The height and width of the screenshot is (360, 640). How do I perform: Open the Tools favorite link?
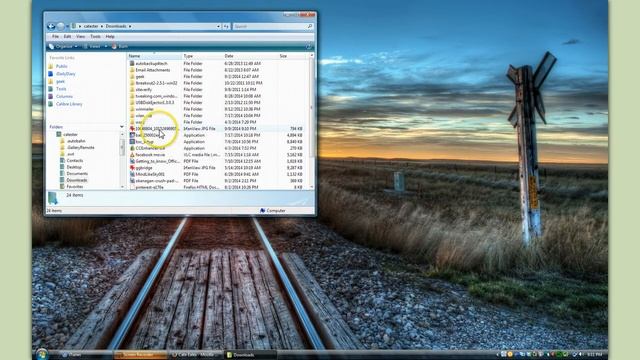61,89
